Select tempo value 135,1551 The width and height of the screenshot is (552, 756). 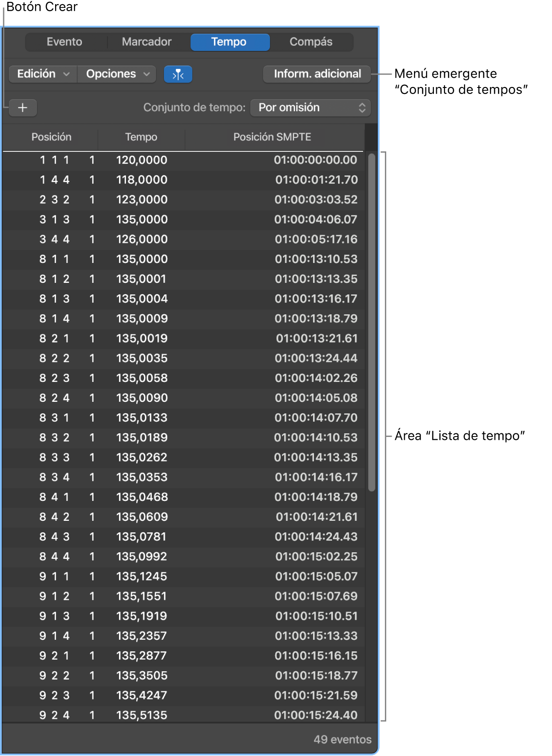[141, 596]
